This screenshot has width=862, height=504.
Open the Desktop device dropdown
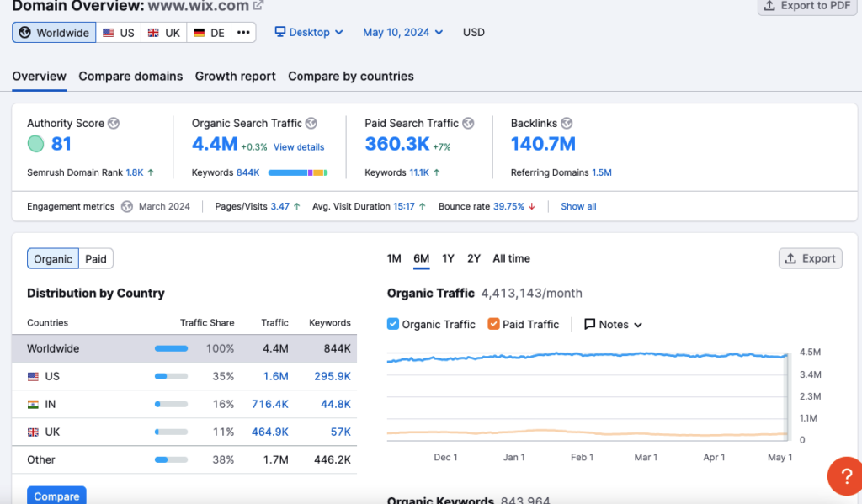[x=309, y=33]
